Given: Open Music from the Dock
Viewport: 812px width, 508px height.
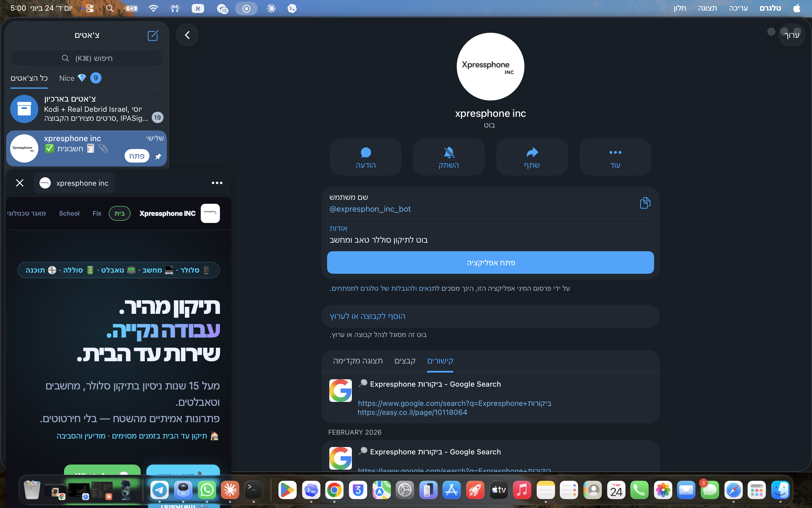Looking at the screenshot, I should (x=522, y=490).
